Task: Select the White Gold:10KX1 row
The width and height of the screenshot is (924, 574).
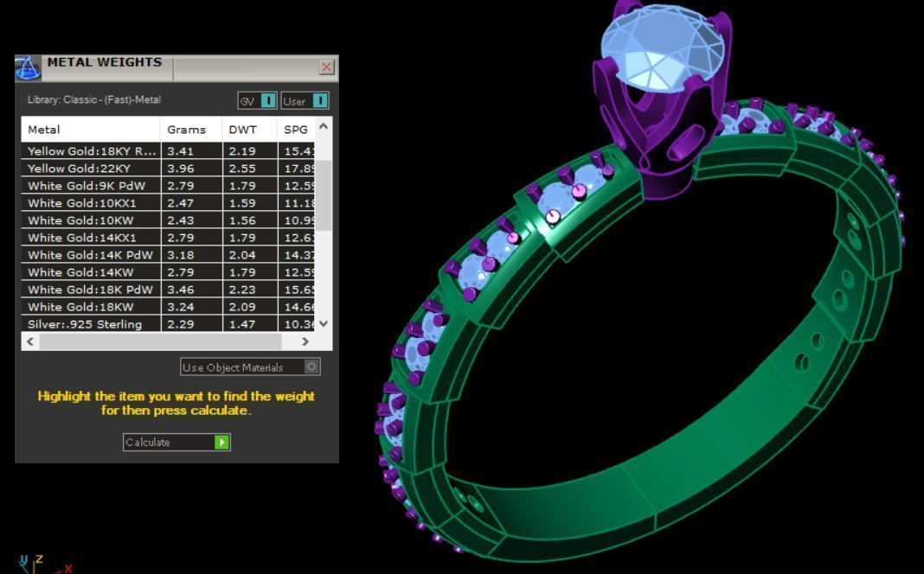Action: coord(168,203)
